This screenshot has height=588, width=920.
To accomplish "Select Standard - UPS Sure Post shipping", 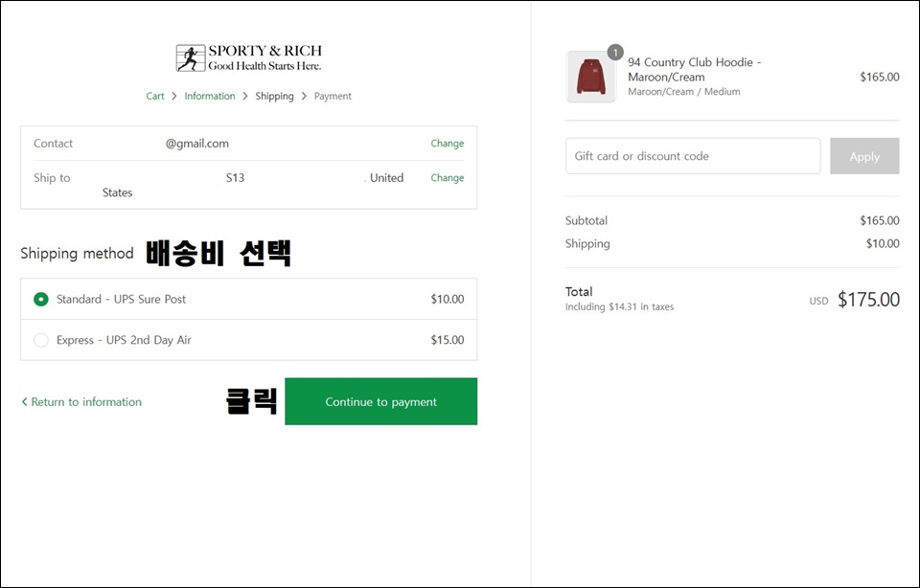I will [41, 299].
